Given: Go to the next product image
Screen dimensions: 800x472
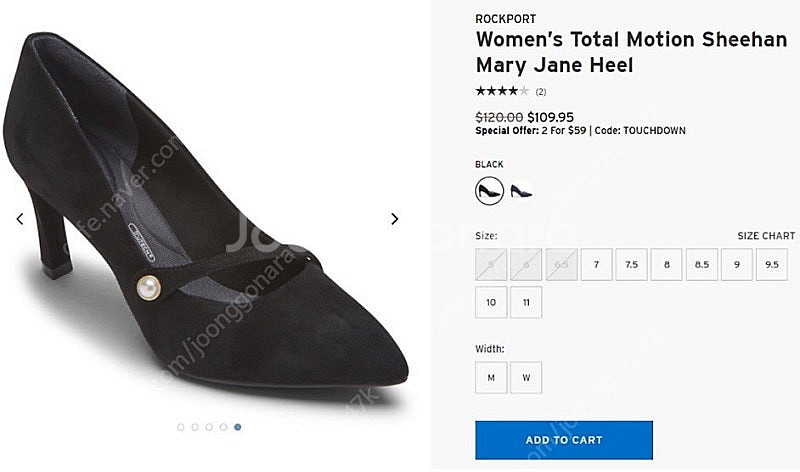Looking at the screenshot, I should (394, 219).
